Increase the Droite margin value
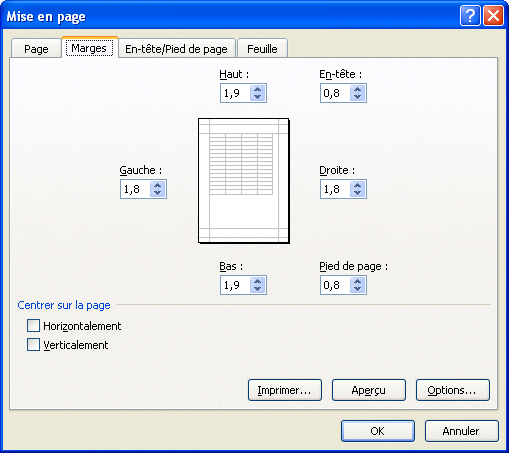Image resolution: width=509 pixels, height=453 pixels. click(357, 185)
